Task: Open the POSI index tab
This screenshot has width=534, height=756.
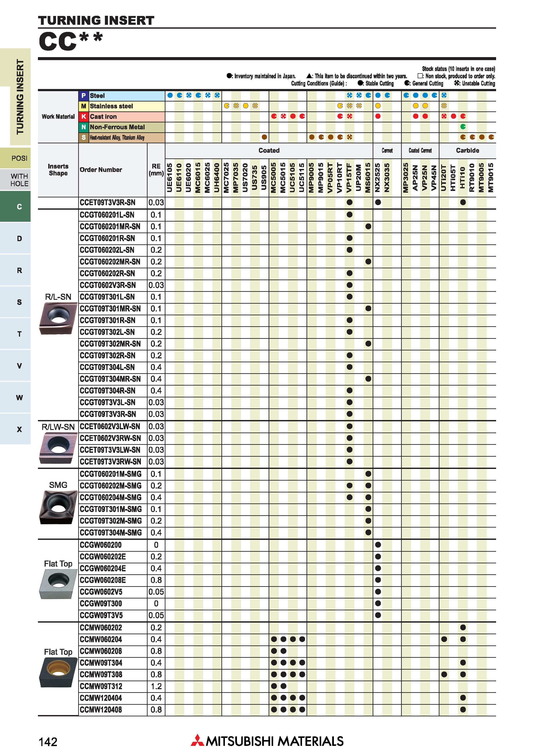Action: (x=16, y=158)
